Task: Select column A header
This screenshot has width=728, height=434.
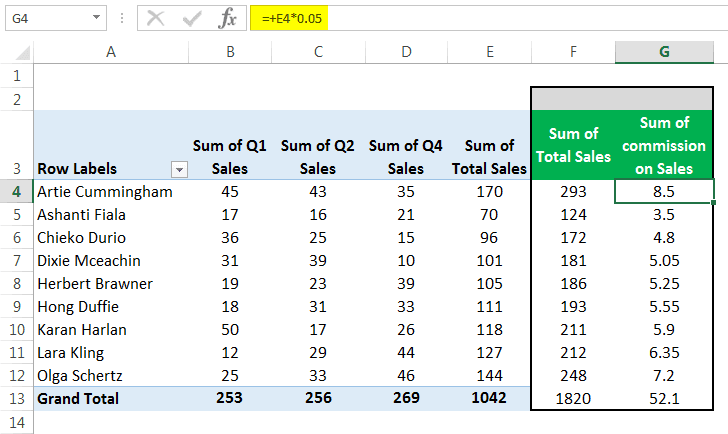Action: 111,52
